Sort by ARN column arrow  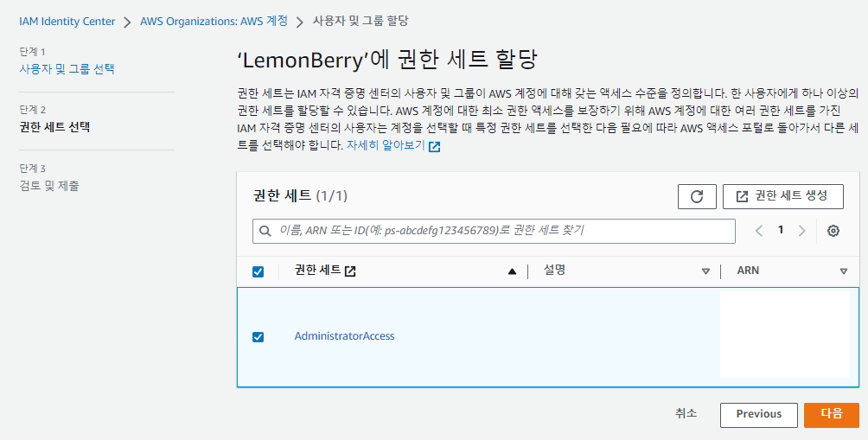coord(844,271)
